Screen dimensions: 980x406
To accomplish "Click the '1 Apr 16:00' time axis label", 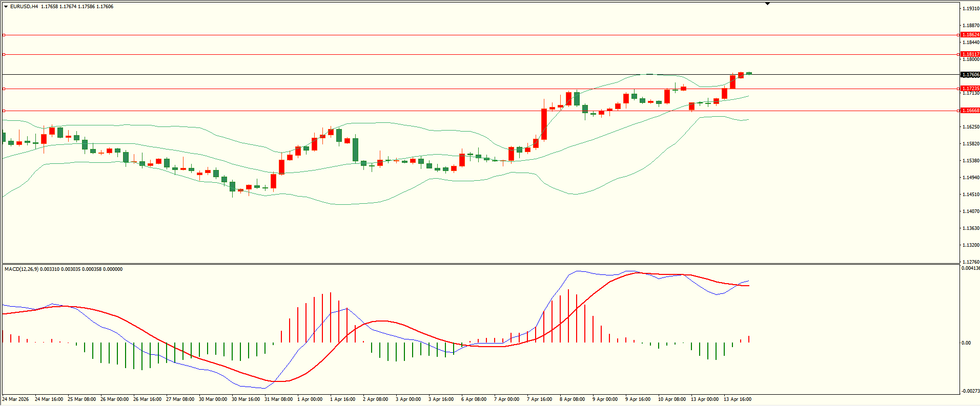I will coord(342,399).
